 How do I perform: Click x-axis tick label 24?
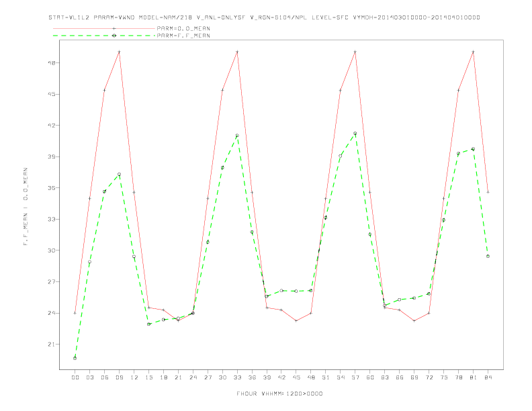click(x=193, y=377)
